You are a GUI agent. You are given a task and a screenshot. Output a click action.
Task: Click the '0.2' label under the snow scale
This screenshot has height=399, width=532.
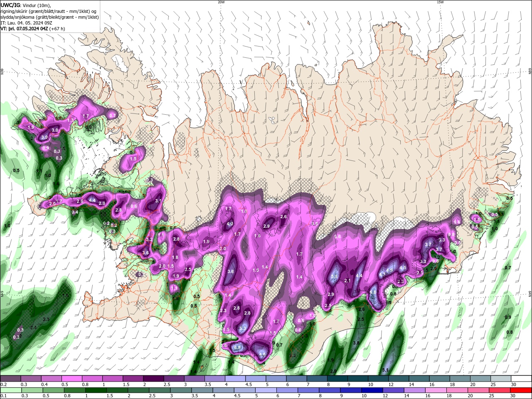coord(3,384)
